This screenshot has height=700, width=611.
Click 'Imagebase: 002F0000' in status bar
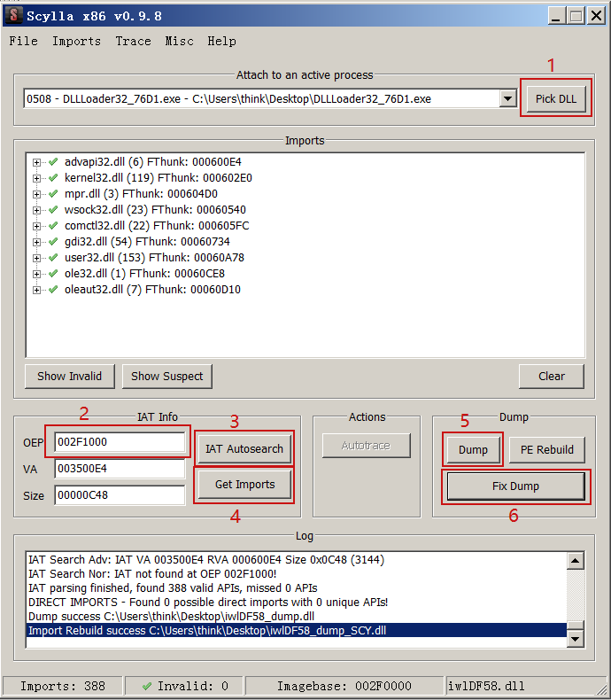click(x=344, y=686)
